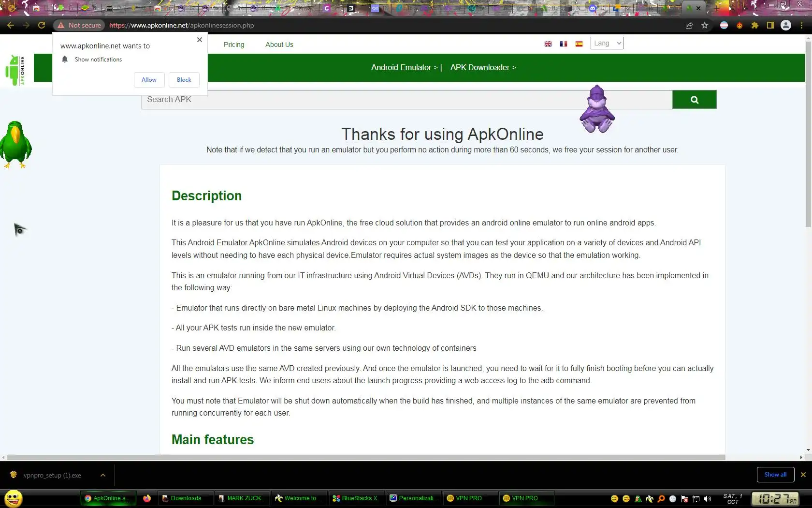Viewport: 812px width, 508px height.
Task: Reload the page with refresh icon
Action: [42, 25]
